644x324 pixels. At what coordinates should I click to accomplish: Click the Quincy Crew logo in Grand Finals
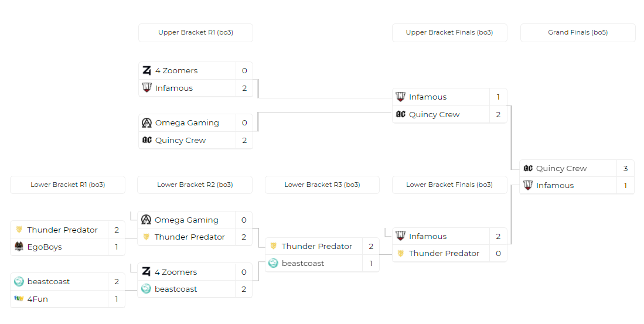528,169
